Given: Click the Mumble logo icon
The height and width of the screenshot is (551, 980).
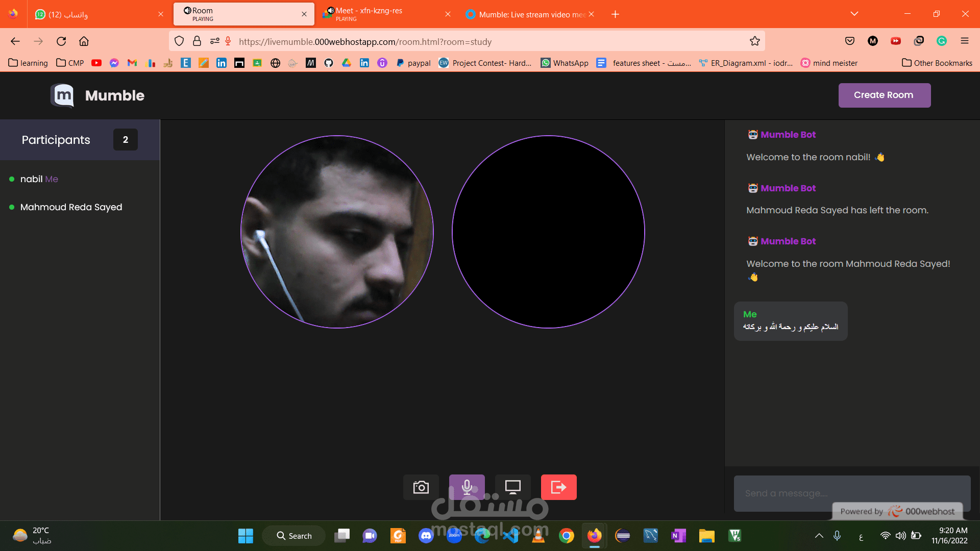Looking at the screenshot, I should click(63, 95).
